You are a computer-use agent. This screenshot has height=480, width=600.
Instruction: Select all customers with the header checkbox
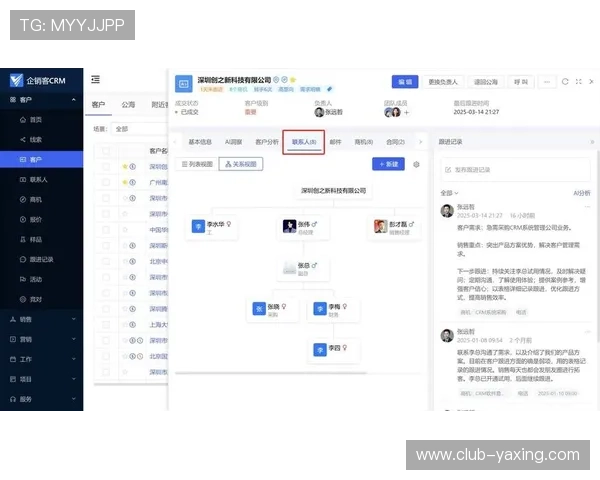click(x=106, y=151)
